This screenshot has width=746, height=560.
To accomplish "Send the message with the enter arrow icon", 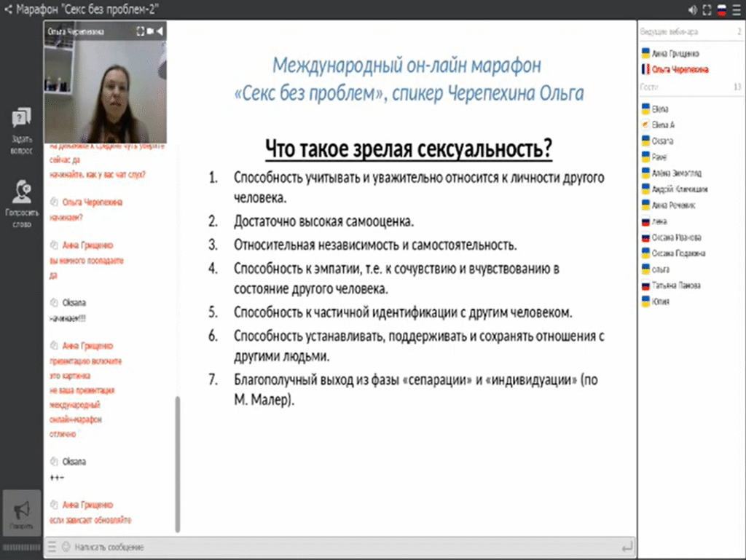I will coord(627,547).
